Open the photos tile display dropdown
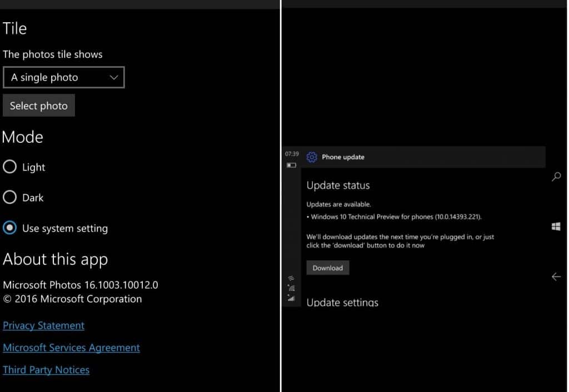This screenshot has height=392, width=569. pos(63,77)
